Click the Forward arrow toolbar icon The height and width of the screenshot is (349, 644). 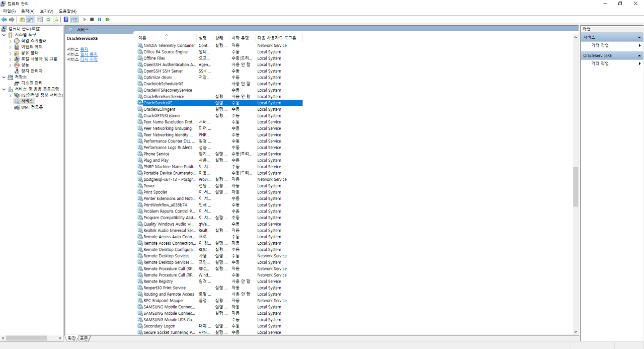click(x=12, y=20)
